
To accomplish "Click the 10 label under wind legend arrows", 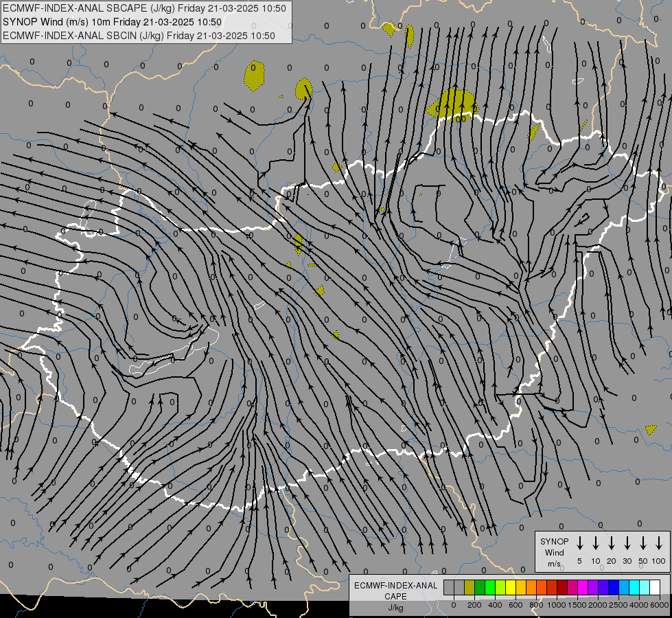I will tap(596, 561).
